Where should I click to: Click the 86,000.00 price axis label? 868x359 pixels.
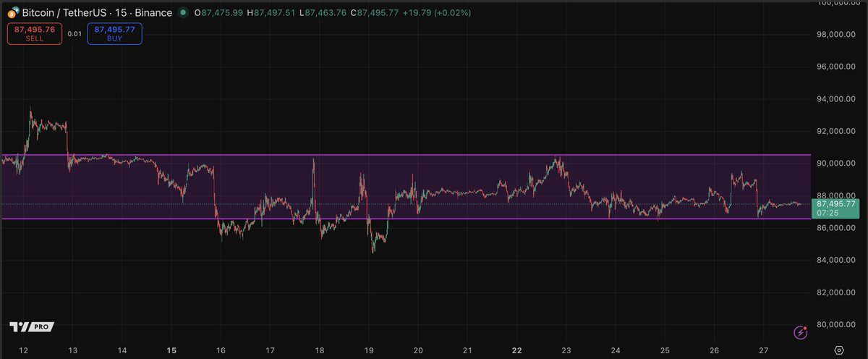coord(838,228)
